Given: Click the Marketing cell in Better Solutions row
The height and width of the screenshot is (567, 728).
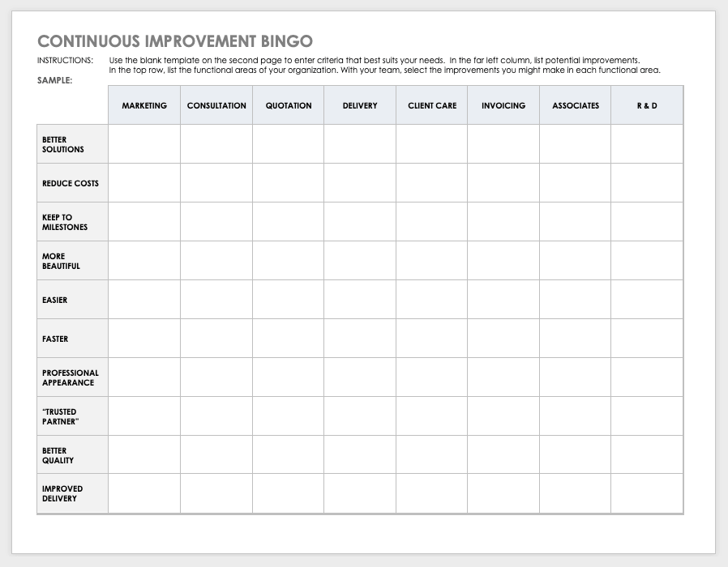Looking at the screenshot, I should pyautogui.click(x=144, y=144).
